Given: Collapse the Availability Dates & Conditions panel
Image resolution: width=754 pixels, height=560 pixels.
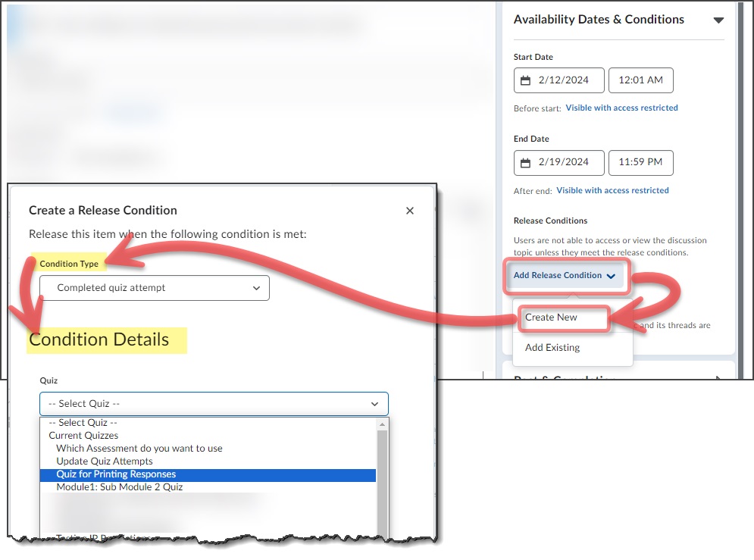Looking at the screenshot, I should (718, 20).
